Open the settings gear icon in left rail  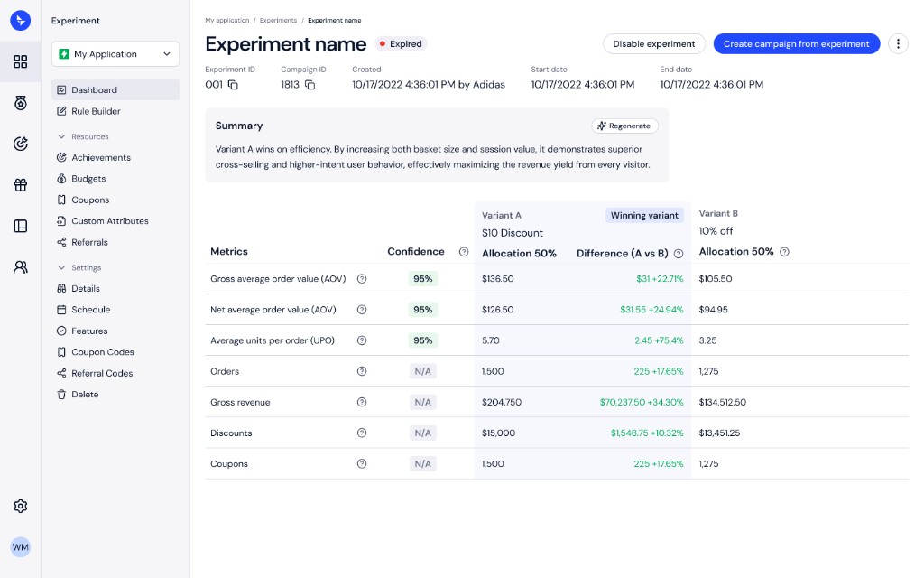[x=20, y=506]
